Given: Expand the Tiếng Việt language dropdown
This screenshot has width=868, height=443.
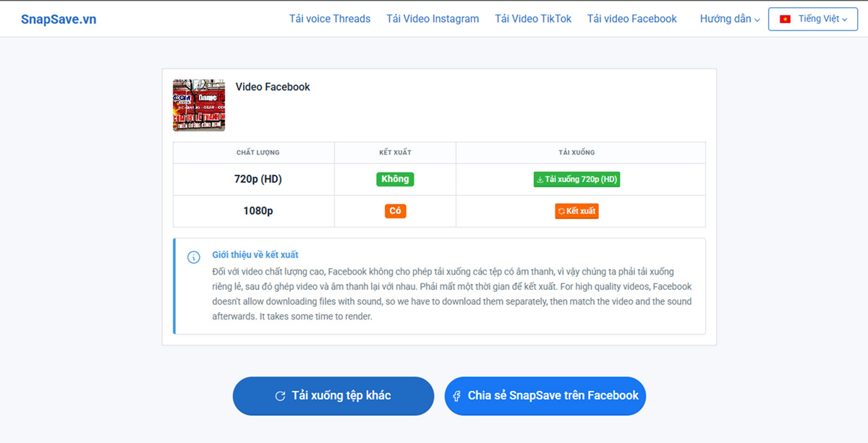Looking at the screenshot, I should pyautogui.click(x=812, y=19).
